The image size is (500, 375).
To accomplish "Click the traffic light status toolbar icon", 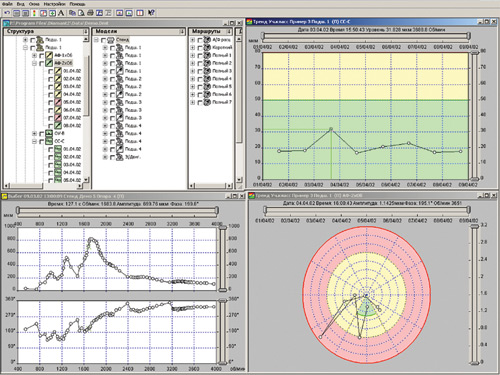I will tap(34, 13).
